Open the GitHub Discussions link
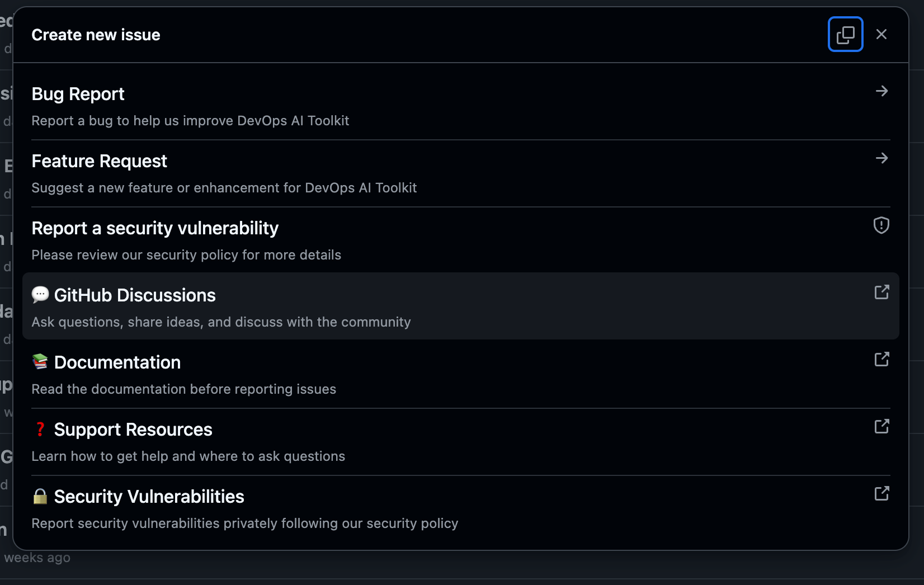The image size is (924, 585). 135,295
